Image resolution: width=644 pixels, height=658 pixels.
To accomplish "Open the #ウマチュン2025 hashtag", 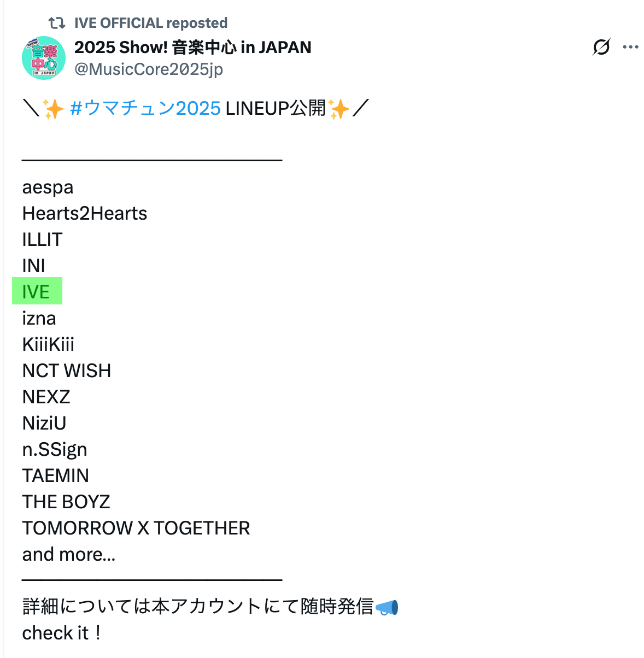I will coord(145,108).
